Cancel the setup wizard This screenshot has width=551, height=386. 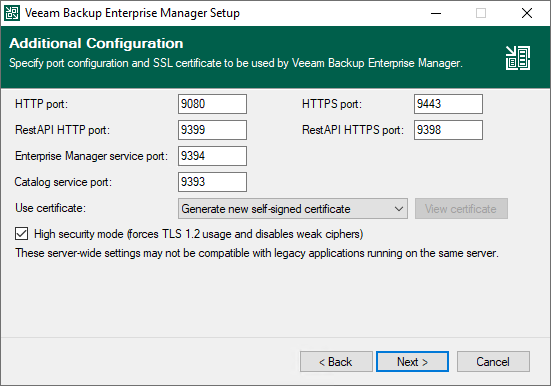493,361
